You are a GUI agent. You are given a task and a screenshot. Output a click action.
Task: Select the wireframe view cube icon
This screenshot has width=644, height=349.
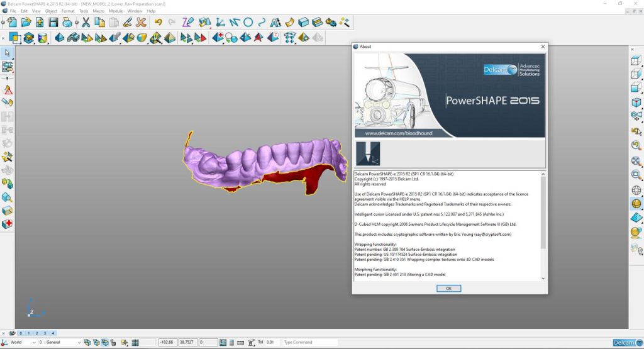(636, 61)
